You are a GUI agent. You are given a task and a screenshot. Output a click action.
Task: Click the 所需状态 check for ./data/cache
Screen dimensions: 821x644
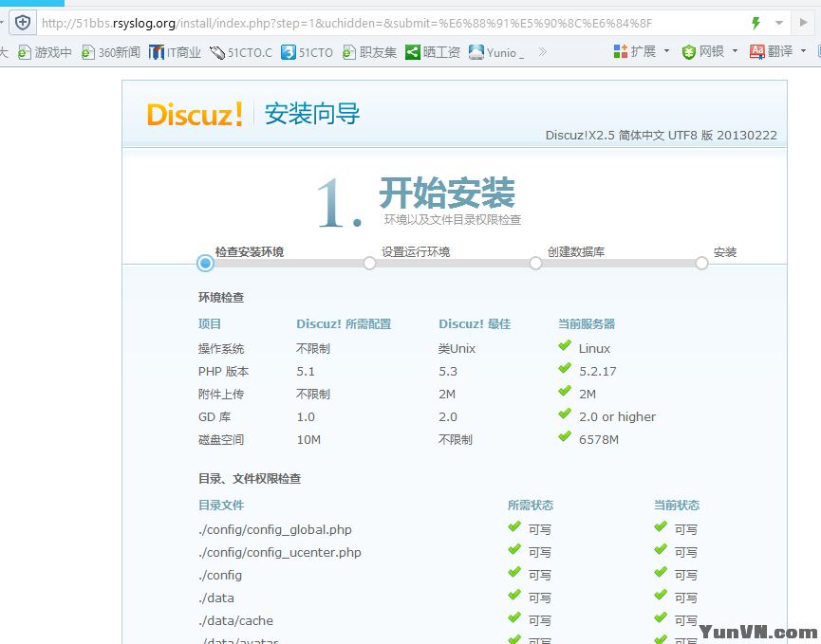514,617
